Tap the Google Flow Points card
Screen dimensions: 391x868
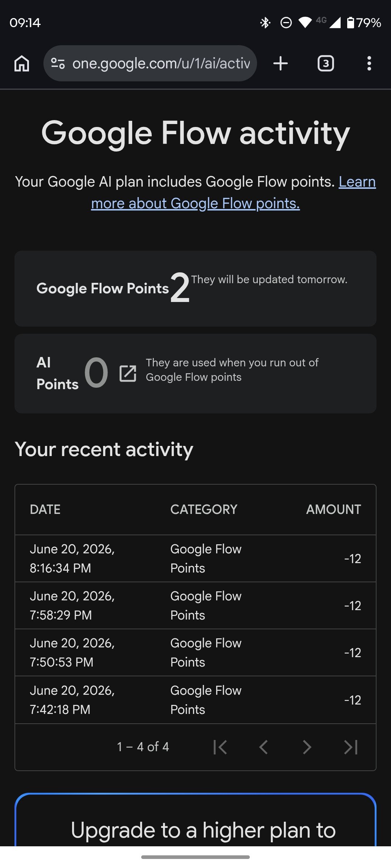click(x=195, y=289)
